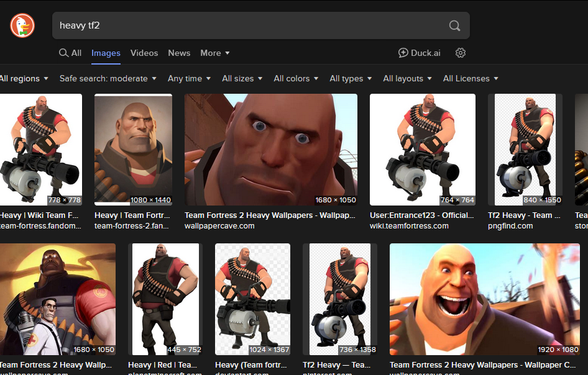Click the team-fortress-2.fan... source link
The width and height of the screenshot is (588, 375).
pyautogui.click(x=132, y=226)
